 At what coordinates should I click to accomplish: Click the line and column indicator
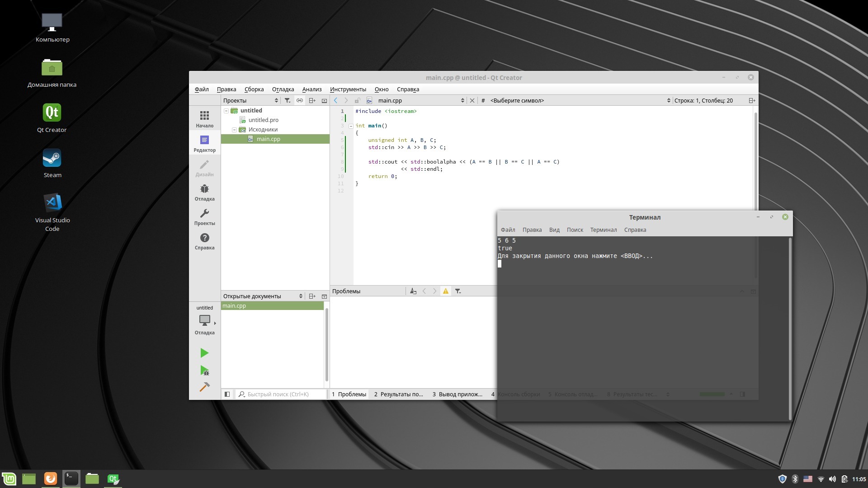tap(703, 100)
